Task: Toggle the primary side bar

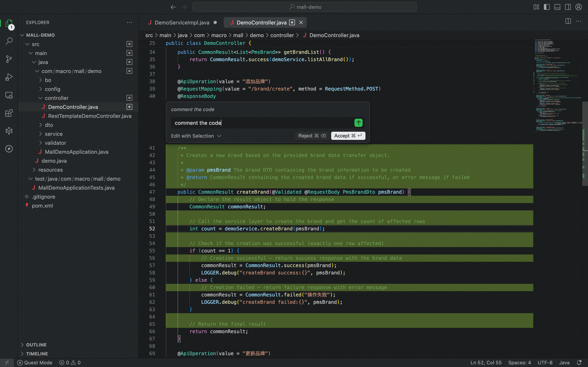Action: click(x=547, y=7)
